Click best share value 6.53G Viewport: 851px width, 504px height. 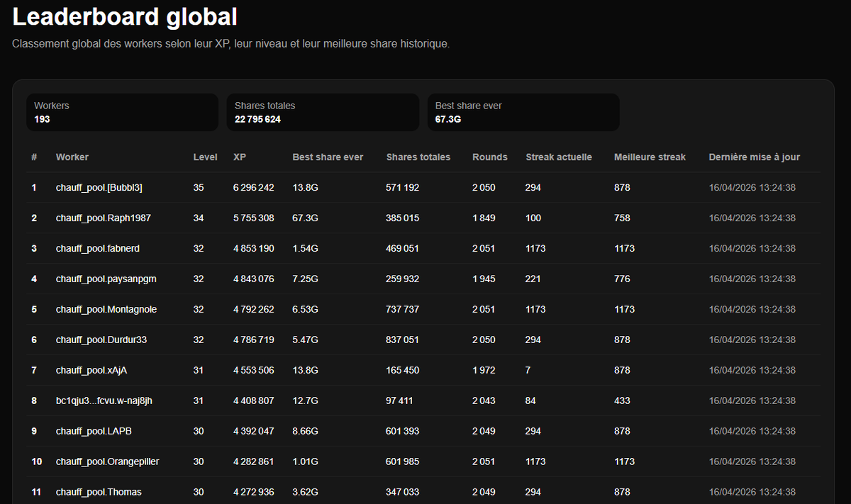coord(305,310)
